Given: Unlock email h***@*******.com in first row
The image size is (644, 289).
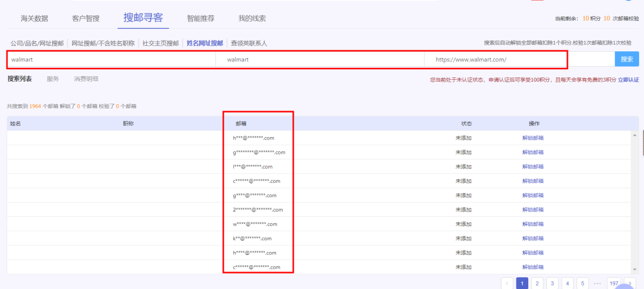Looking at the screenshot, I should click(x=533, y=138).
